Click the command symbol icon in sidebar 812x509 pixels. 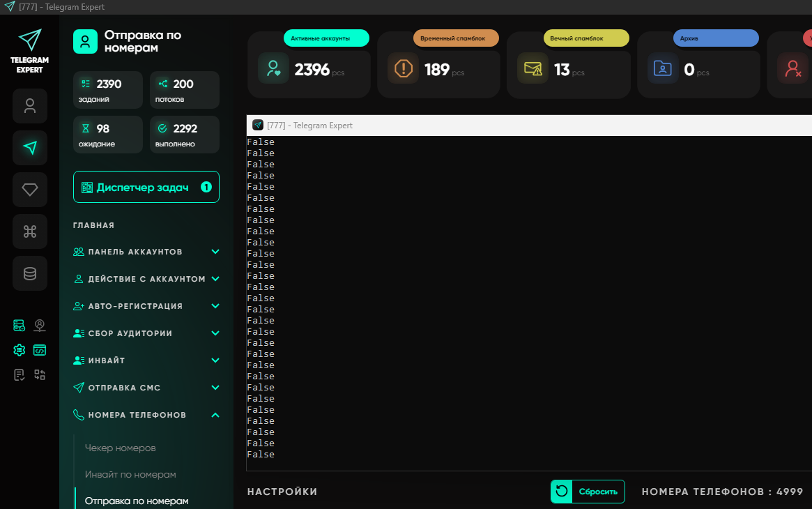click(30, 231)
